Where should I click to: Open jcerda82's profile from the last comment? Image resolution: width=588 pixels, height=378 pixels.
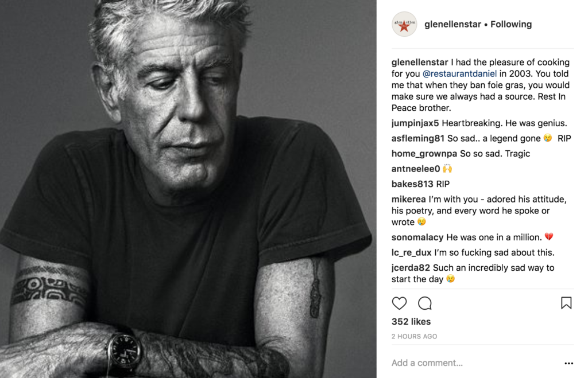(411, 268)
